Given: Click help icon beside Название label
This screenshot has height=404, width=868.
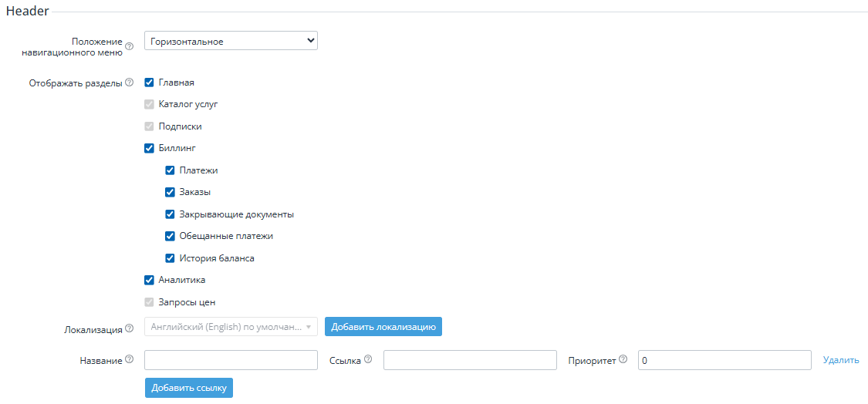Looking at the screenshot, I should (x=129, y=360).
